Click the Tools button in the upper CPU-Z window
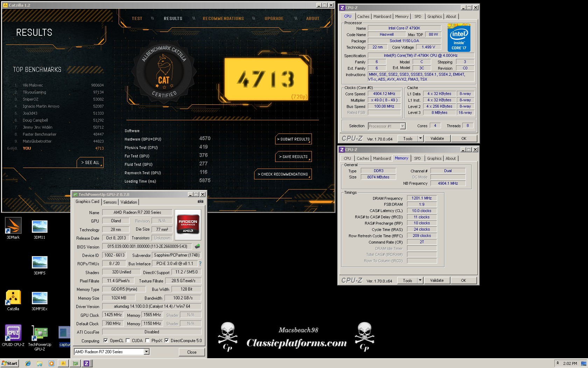 [408, 138]
